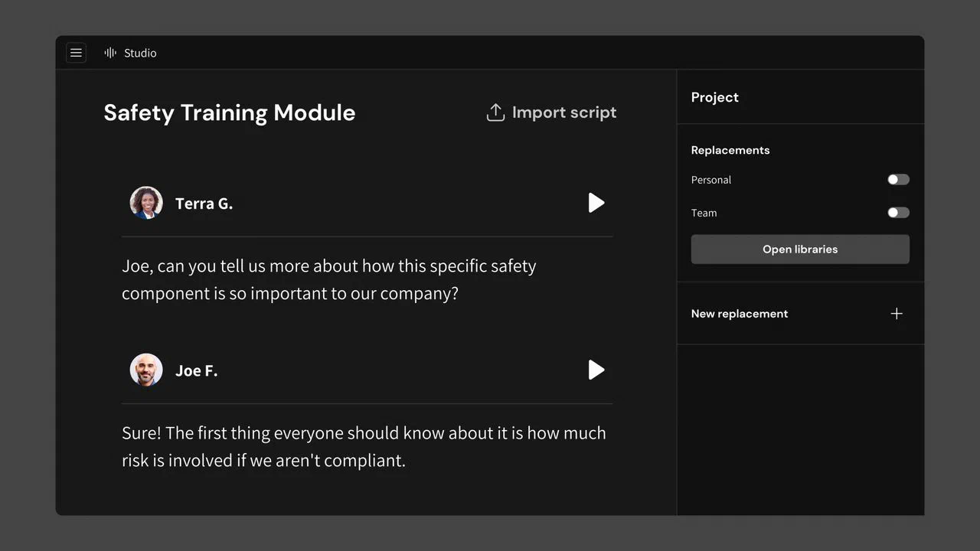The height and width of the screenshot is (551, 980).
Task: Enable the Personal replacements toggle
Action: (x=898, y=180)
